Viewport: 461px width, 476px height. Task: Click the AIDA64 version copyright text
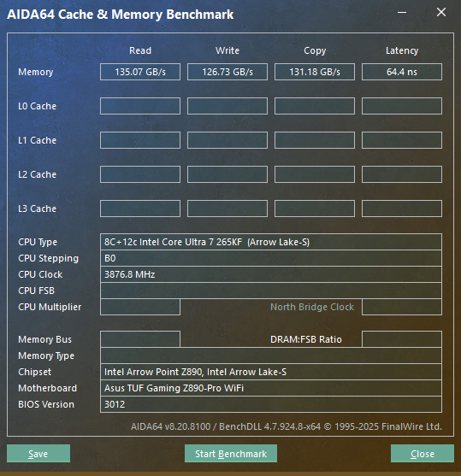point(287,426)
